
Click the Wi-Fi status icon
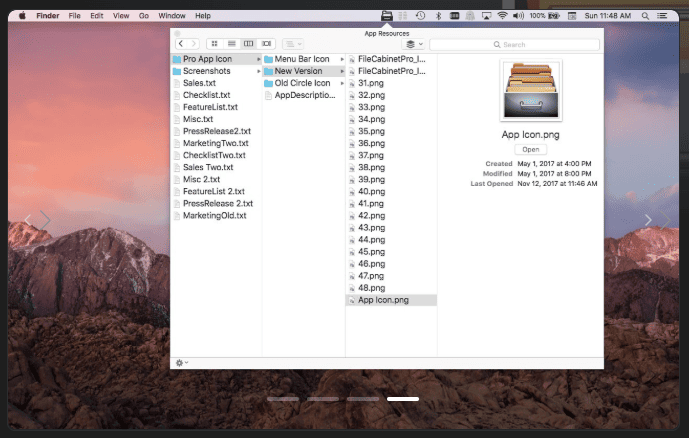pyautogui.click(x=502, y=16)
